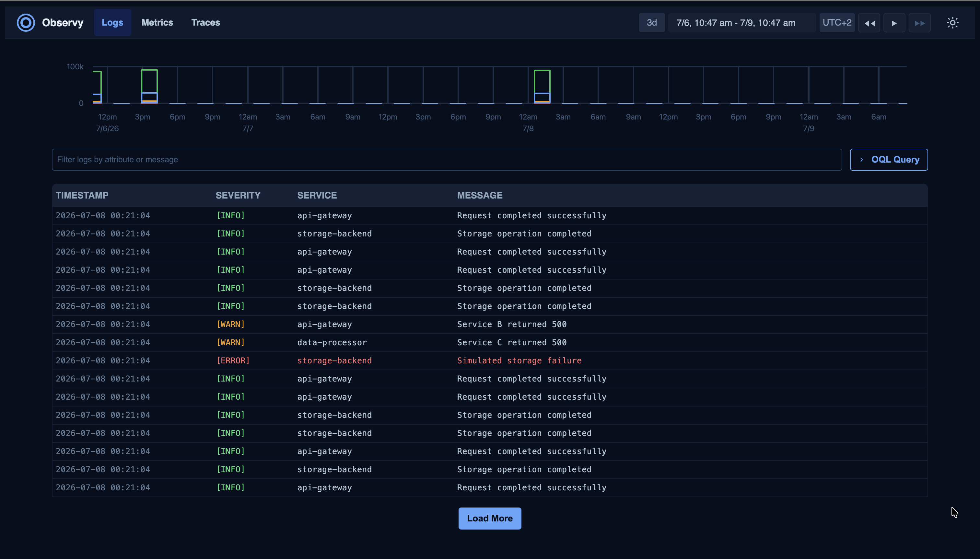Open the 'Service C returned 500' log row
The width and height of the screenshot is (980, 559).
[x=489, y=342]
